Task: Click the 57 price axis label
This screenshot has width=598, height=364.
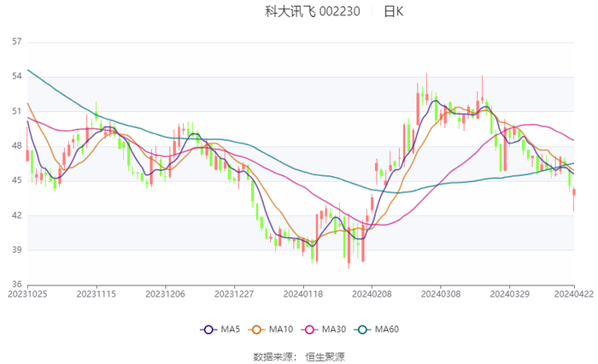Action: (16, 41)
